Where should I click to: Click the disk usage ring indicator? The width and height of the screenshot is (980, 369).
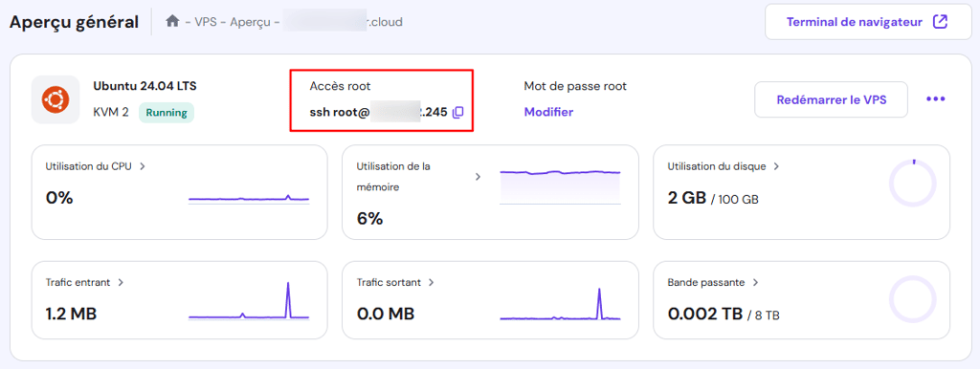912,184
